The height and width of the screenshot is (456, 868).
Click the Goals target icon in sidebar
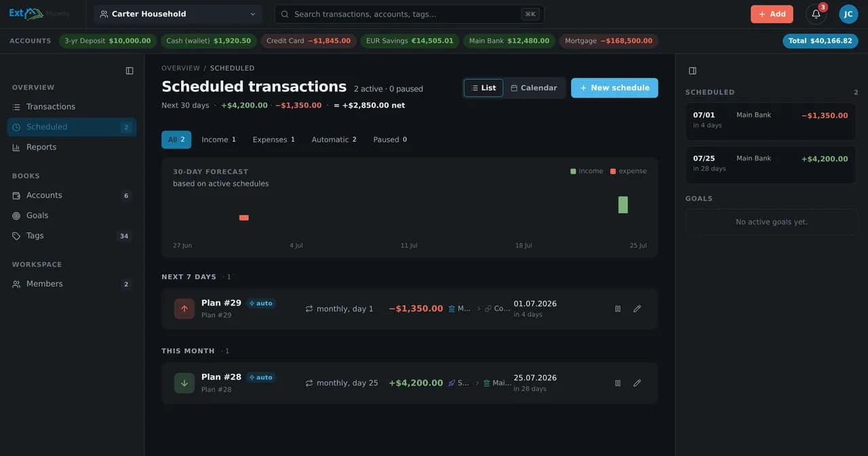click(16, 215)
